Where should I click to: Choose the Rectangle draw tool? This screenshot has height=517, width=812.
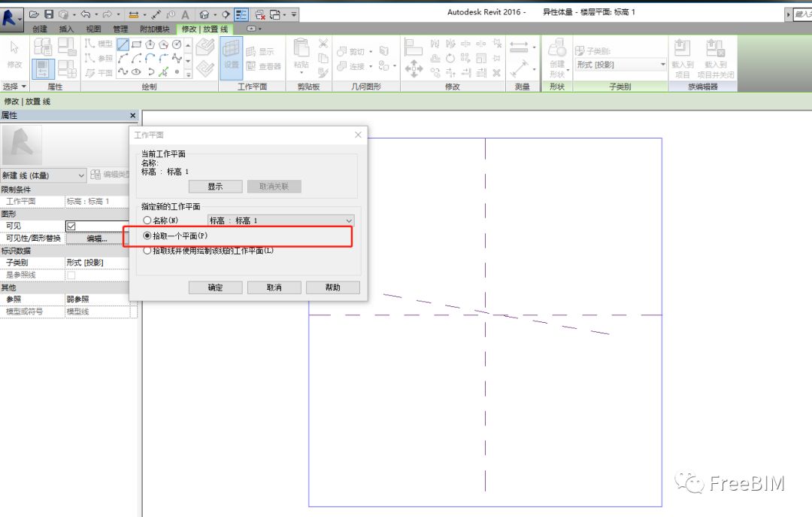coord(137,44)
